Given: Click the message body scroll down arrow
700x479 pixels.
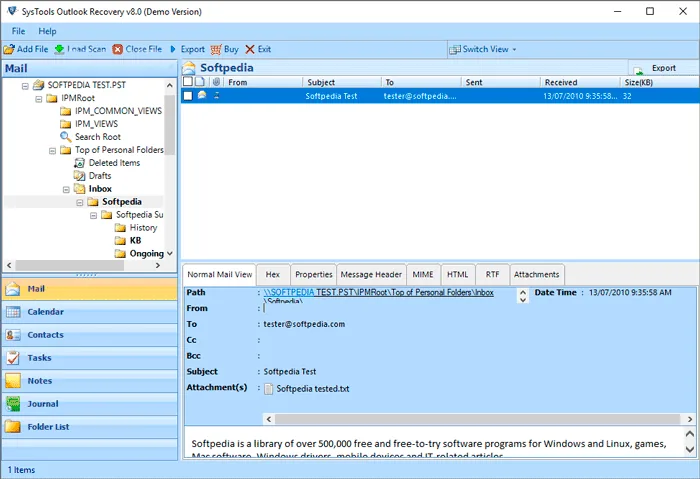Looking at the screenshot, I should pos(690,449).
